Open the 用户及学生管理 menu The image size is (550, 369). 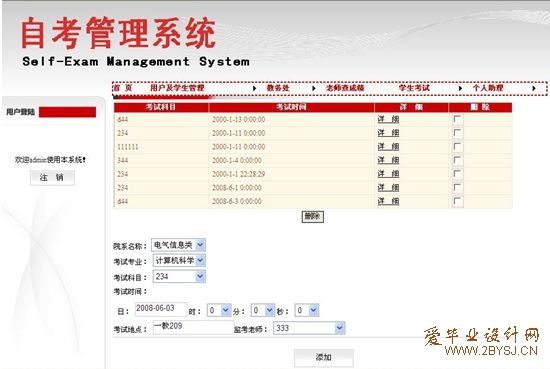(x=177, y=88)
